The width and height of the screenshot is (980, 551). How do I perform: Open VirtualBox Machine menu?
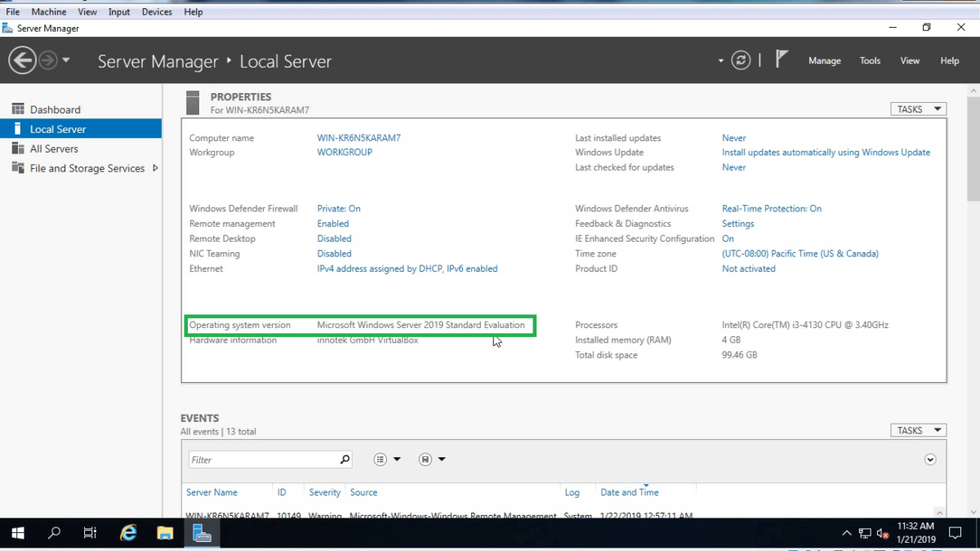(x=49, y=12)
